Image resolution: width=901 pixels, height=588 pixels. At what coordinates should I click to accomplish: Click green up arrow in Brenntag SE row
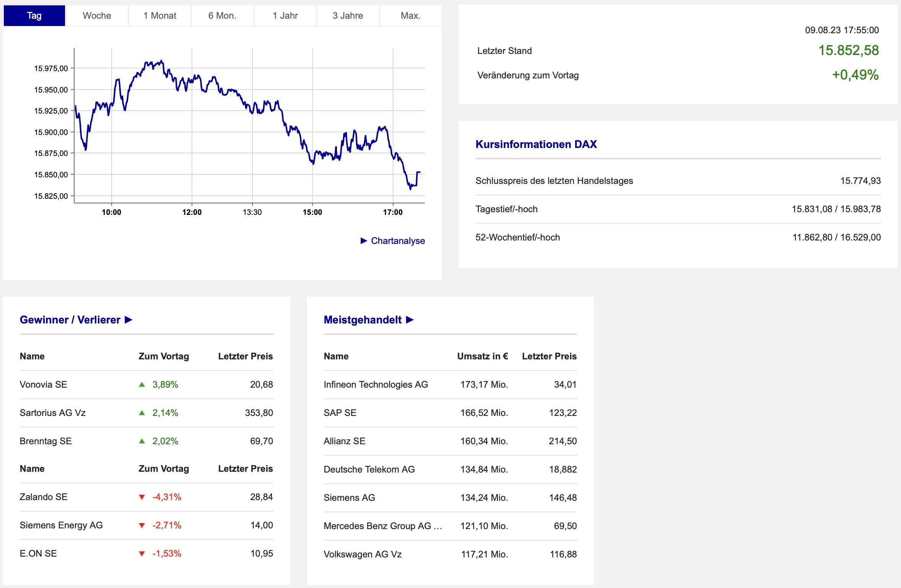pyautogui.click(x=142, y=441)
